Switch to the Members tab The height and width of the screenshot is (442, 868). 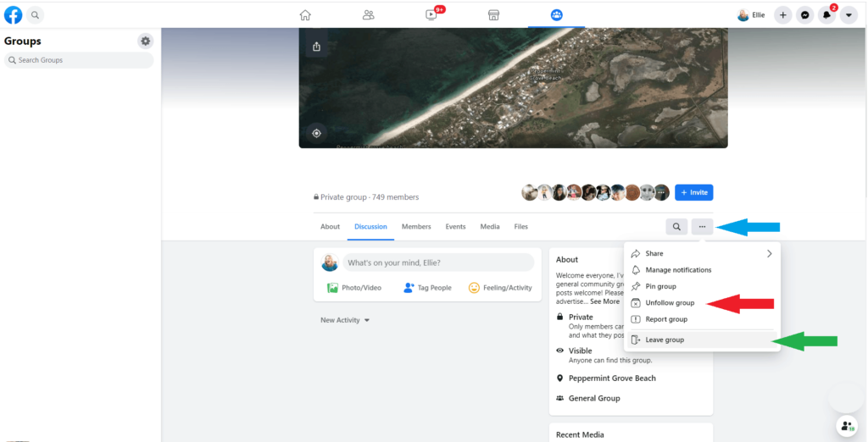(x=416, y=227)
